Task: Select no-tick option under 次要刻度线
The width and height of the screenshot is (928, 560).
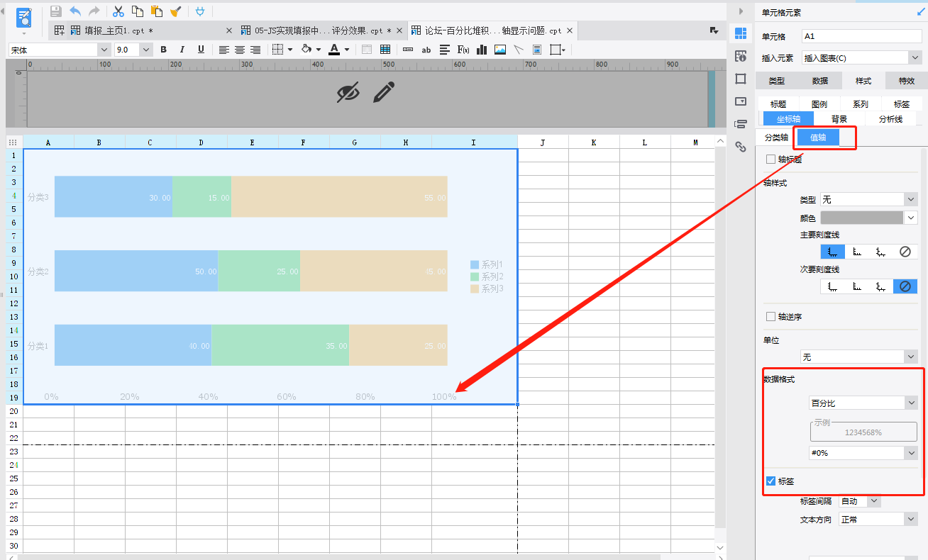Action: [905, 286]
